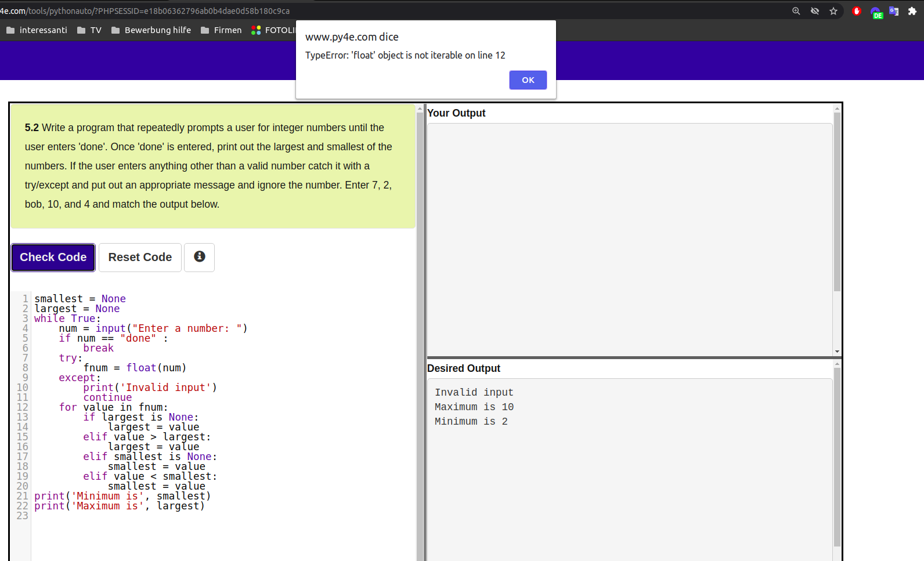Click the 'continue' code line
Screen dimensions: 924x561
[x=107, y=397]
